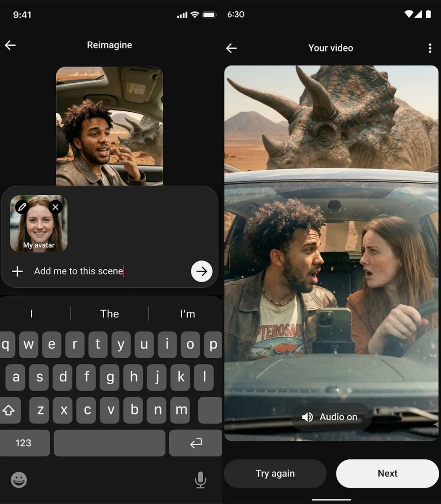
Task: Start voice input with the microphone
Action: pyautogui.click(x=201, y=480)
